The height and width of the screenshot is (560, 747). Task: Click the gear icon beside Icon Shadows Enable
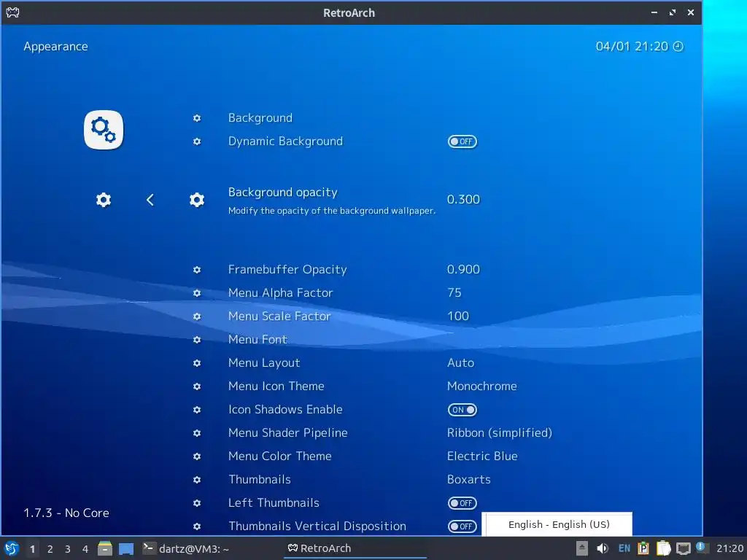coord(197,410)
